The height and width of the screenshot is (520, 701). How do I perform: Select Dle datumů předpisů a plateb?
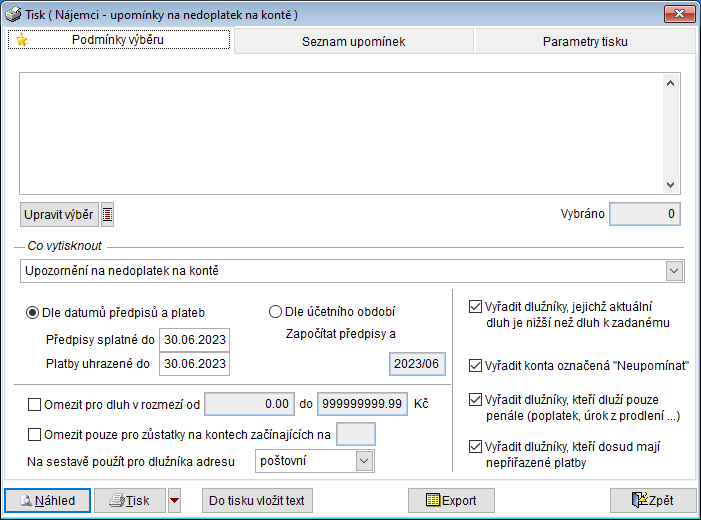32,312
